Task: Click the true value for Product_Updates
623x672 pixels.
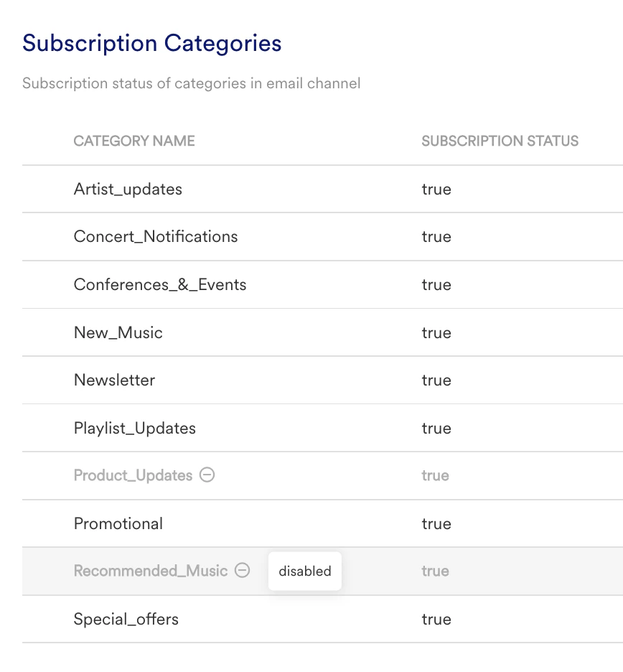Action: tap(436, 475)
